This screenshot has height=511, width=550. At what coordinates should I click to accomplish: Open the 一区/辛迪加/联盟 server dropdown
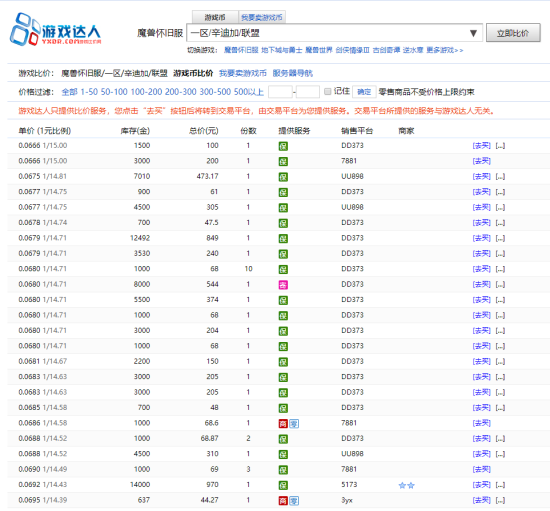coord(335,33)
